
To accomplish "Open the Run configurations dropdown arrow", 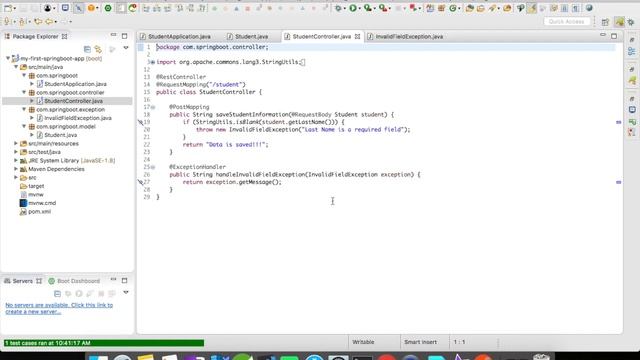I will pyautogui.click(x=360, y=9).
